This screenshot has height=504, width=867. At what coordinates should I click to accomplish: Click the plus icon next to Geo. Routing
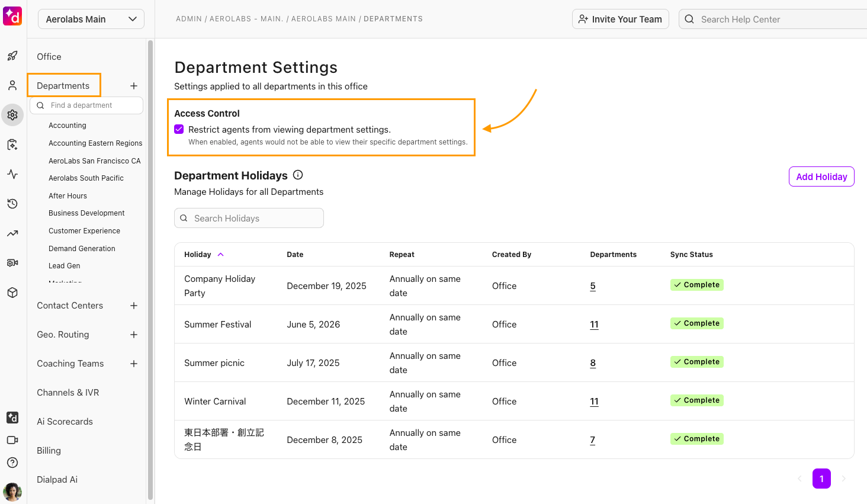(134, 335)
